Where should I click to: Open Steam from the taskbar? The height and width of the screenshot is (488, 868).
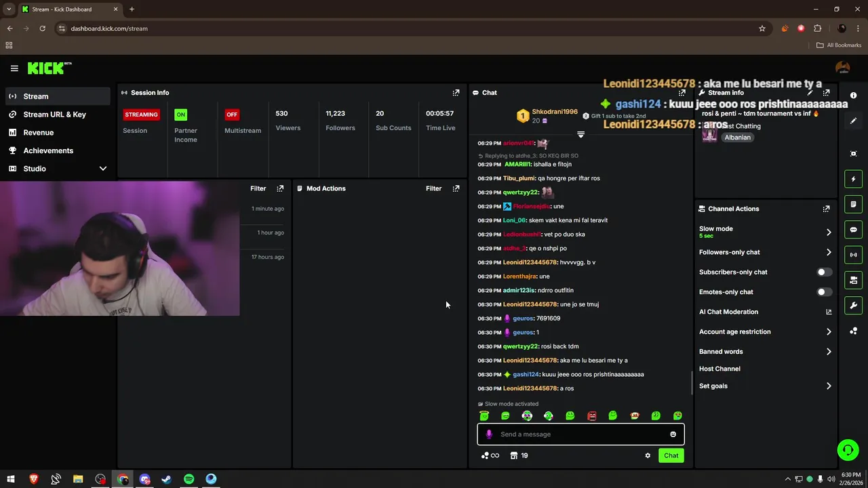[166, 479]
